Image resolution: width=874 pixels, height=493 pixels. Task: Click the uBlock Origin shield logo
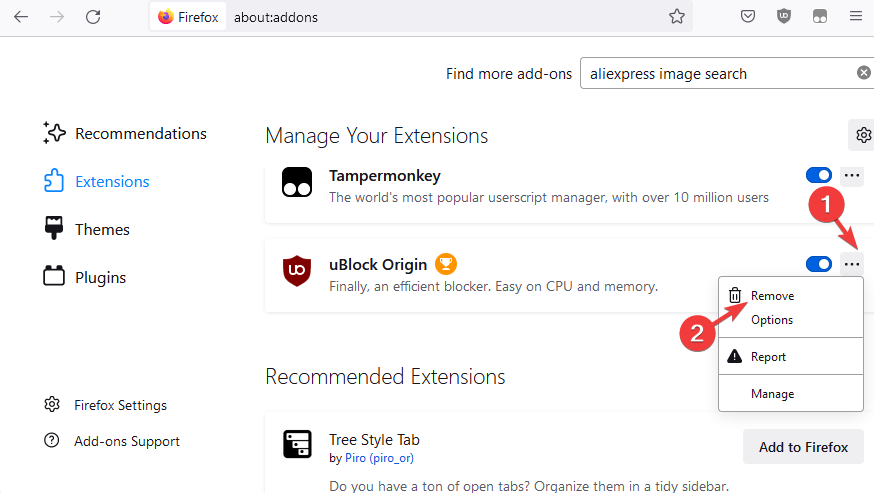[297, 270]
